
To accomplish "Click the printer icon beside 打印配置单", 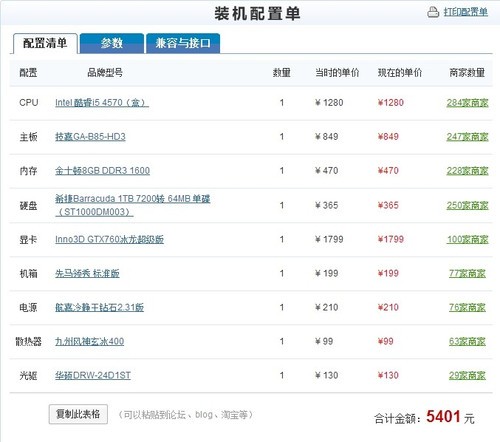I will click(x=433, y=12).
